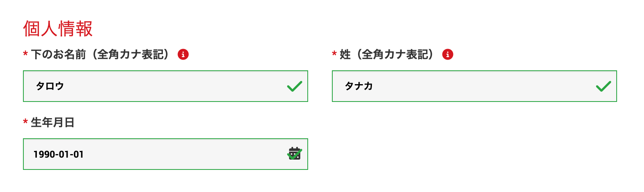Select the day segment of the birthdate
Screen dimensions: 644x192
tap(78, 154)
